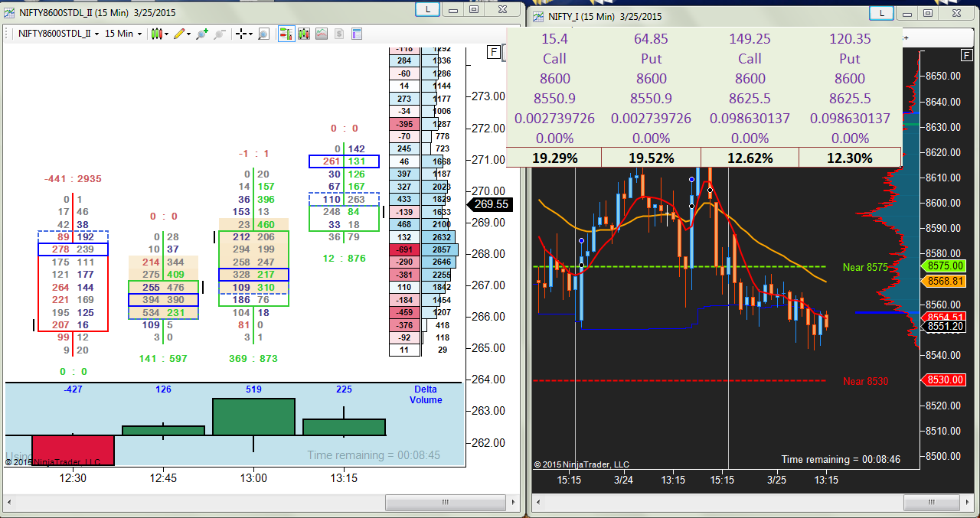This screenshot has width=980, height=518.
Task: Click the Near 8575 line label
Action: [x=865, y=267]
